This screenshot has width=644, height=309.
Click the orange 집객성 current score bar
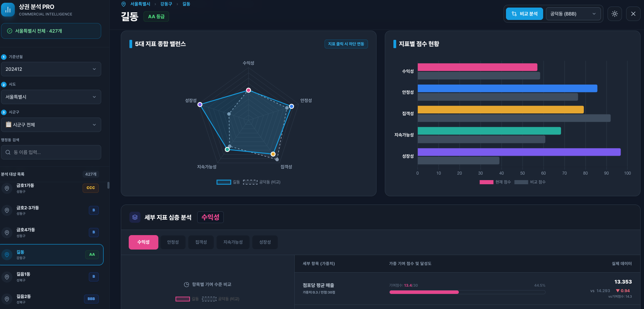pos(501,110)
